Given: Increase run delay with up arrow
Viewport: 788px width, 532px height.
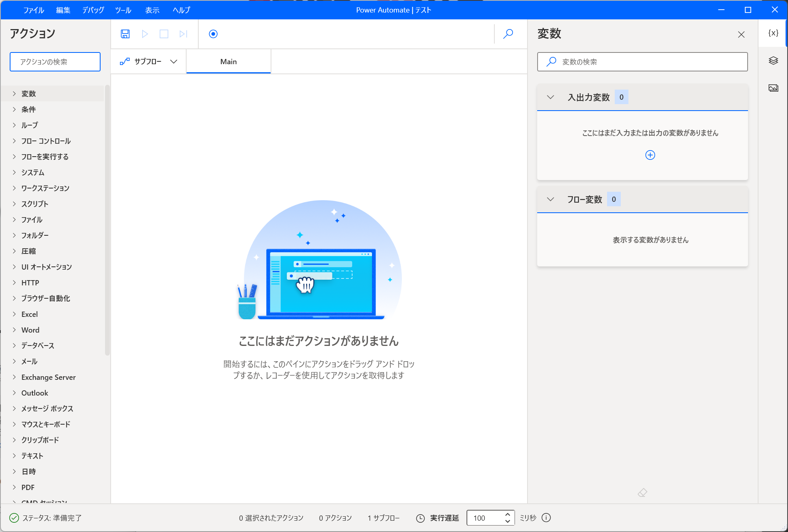Looking at the screenshot, I should (508, 515).
